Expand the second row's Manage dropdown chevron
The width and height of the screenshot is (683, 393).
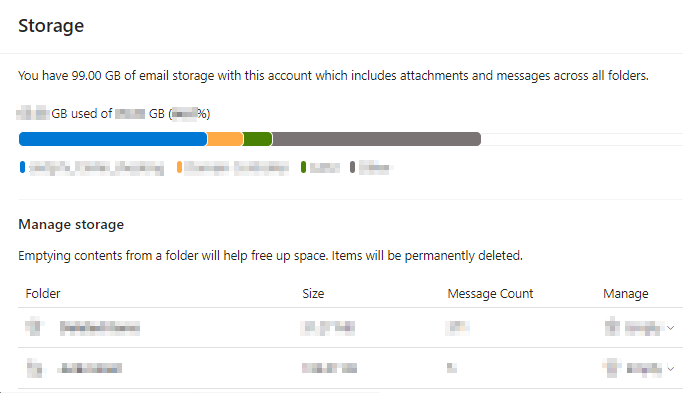point(670,369)
